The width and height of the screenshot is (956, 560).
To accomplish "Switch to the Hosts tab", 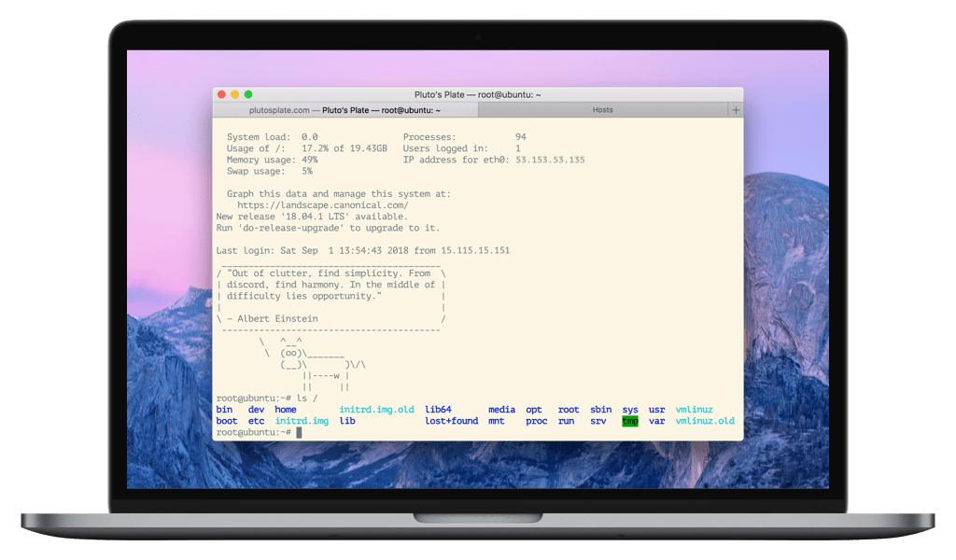I will tap(603, 110).
